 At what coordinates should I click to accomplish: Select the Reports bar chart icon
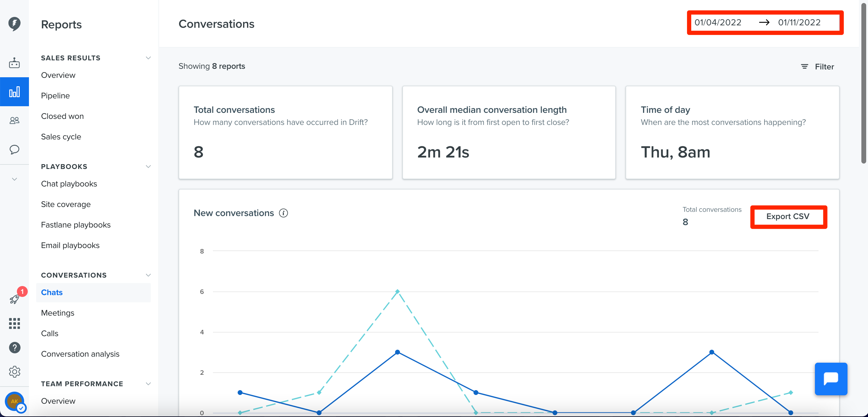14,92
